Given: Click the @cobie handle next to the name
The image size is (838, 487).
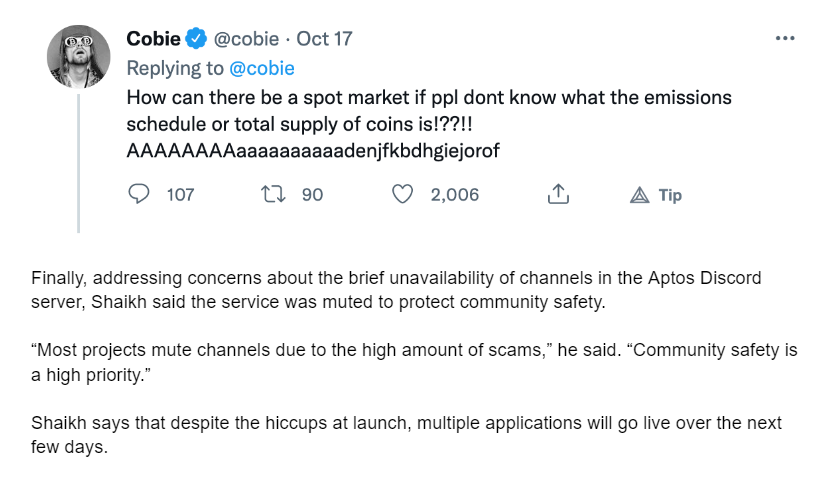Looking at the screenshot, I should (x=246, y=38).
